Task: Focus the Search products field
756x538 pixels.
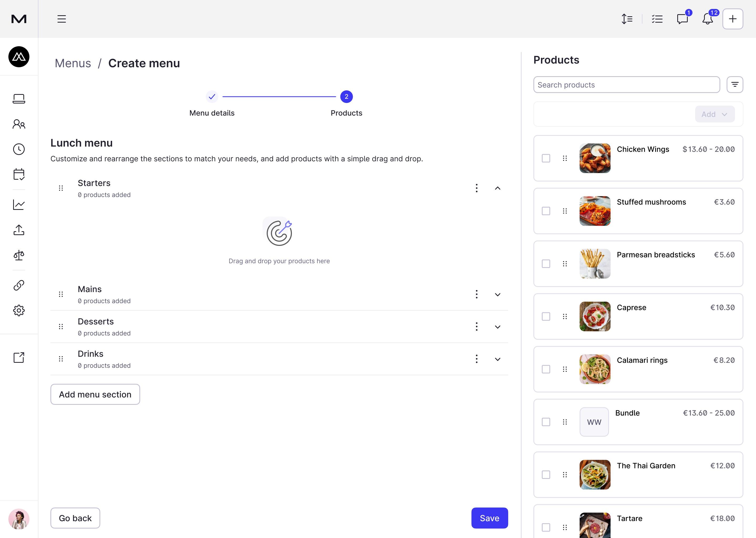Action: coord(626,85)
